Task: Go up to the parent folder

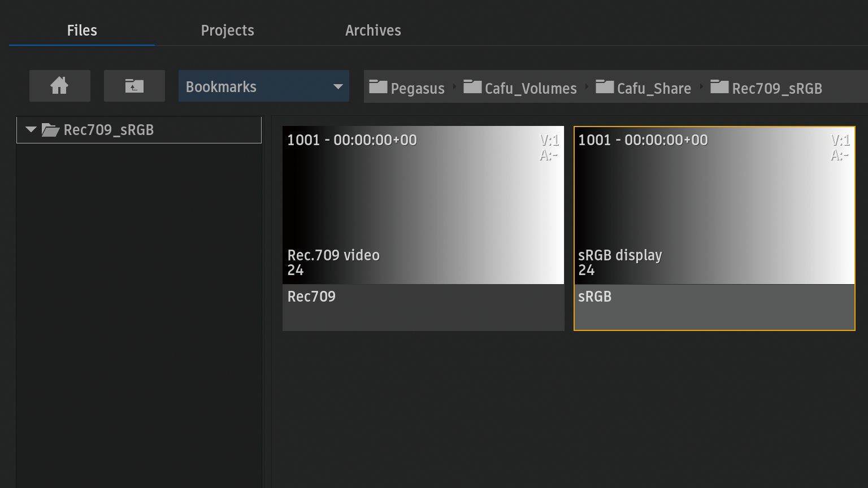Action: [x=134, y=86]
